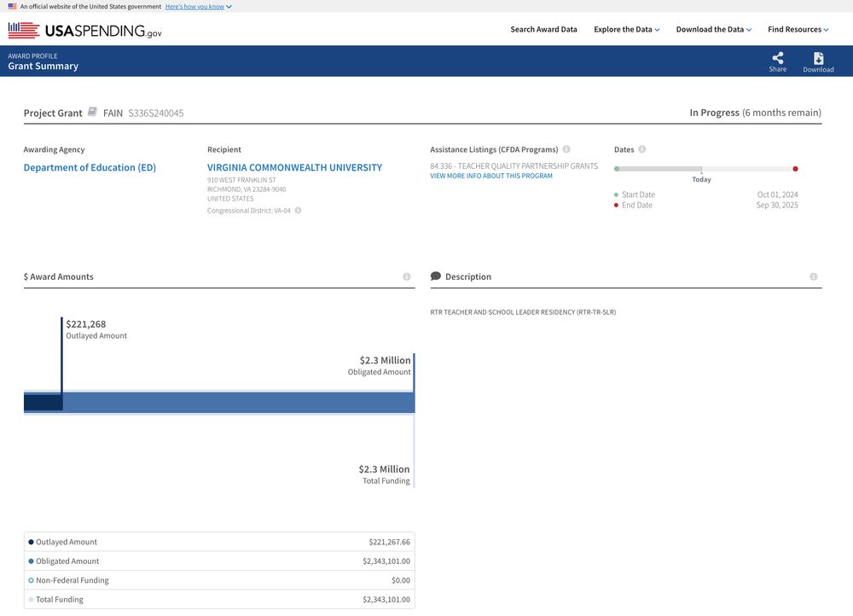Open Department of Education (ED) agency link

[90, 167]
